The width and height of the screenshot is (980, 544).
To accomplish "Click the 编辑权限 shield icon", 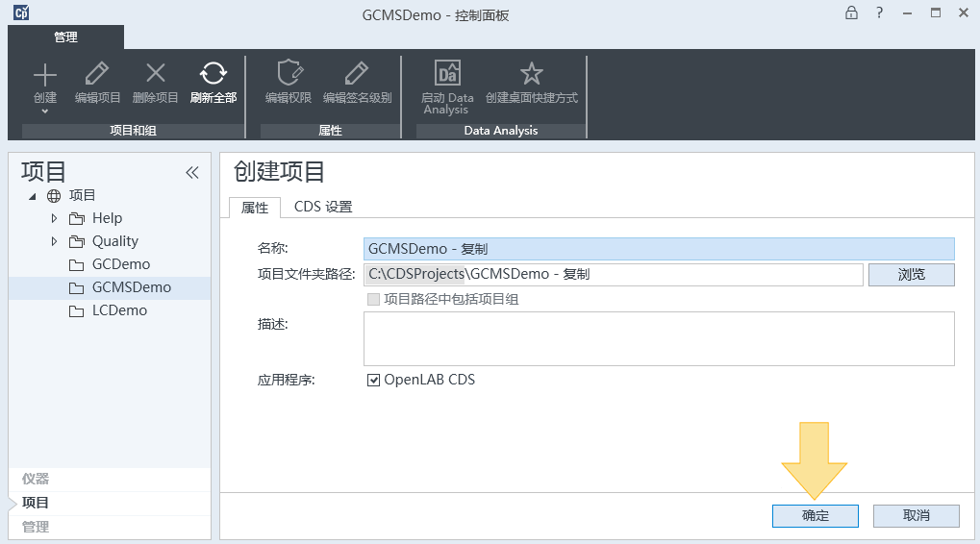I will [x=289, y=73].
